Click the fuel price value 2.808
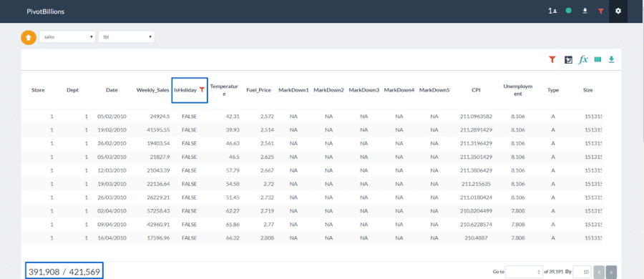The image size is (644, 279). pyautogui.click(x=267, y=238)
